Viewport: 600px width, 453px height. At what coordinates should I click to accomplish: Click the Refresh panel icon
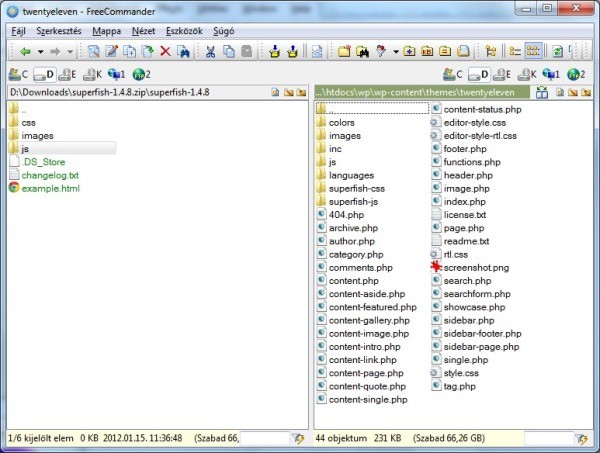(x=558, y=51)
